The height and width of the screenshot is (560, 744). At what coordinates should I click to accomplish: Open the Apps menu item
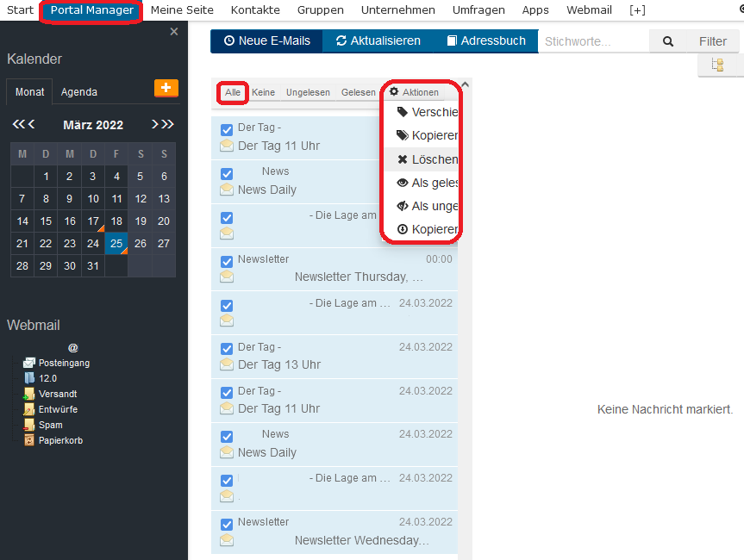(x=535, y=10)
